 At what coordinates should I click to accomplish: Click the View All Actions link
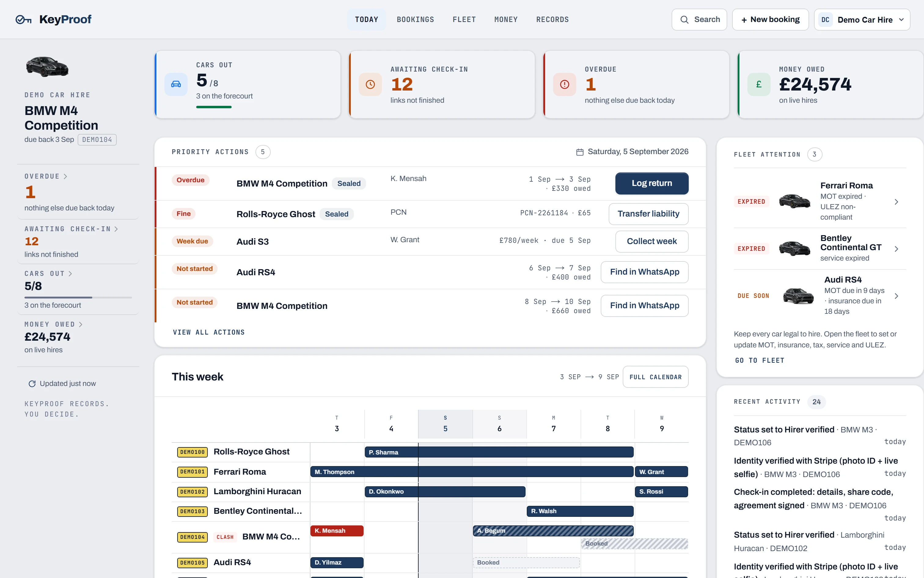pos(209,332)
